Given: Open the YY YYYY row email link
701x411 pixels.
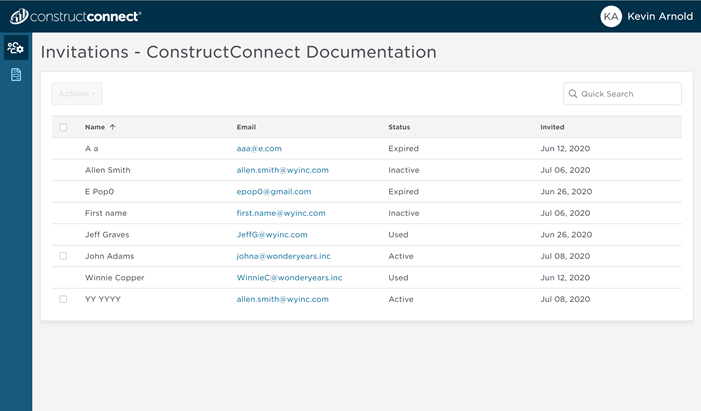Looking at the screenshot, I should tap(283, 299).
